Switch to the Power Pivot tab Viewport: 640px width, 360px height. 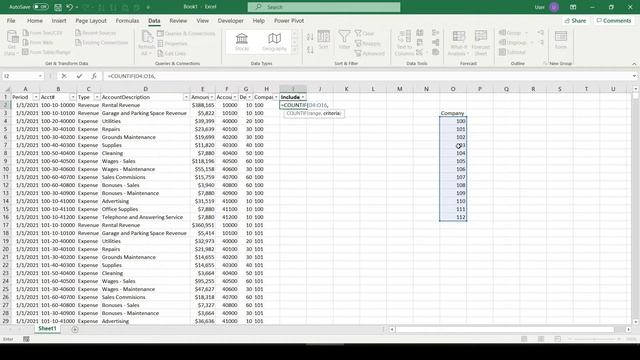coord(289,20)
